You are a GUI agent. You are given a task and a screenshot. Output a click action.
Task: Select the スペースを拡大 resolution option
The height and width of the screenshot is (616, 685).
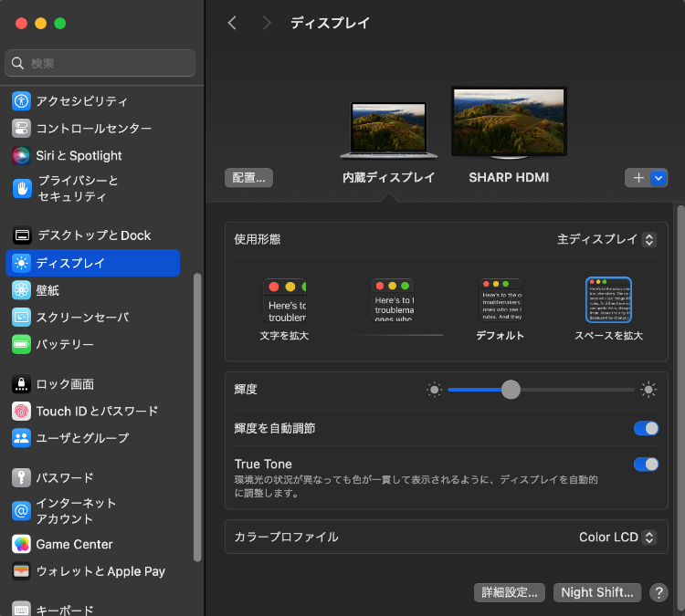click(608, 300)
